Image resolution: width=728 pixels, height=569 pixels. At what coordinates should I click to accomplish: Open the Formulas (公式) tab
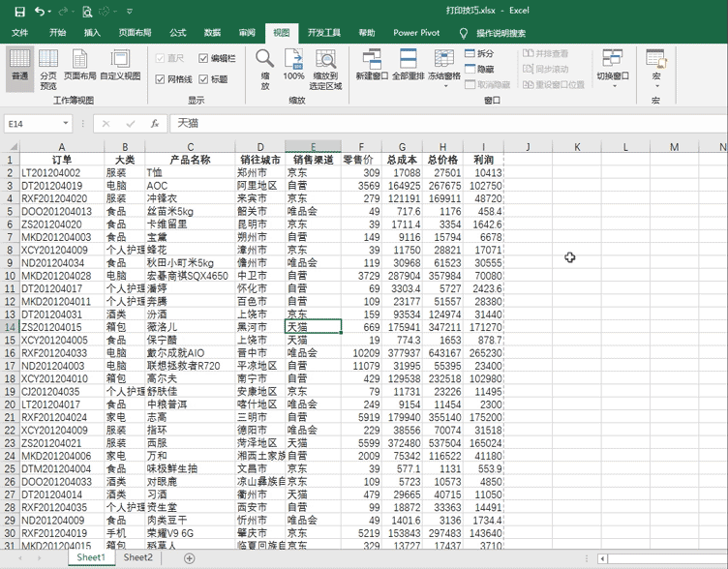point(177,33)
